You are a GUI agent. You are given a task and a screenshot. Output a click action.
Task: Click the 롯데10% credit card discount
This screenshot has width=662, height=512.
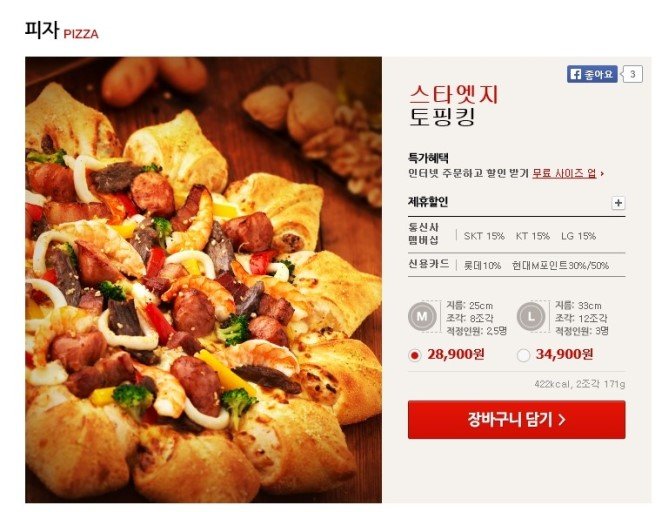482,265
